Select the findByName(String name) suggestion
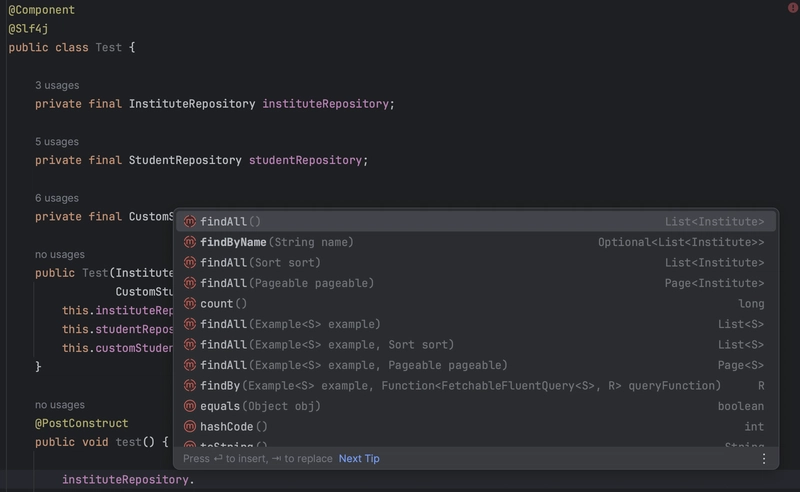Screen dimensions: 800x492 [476, 242]
